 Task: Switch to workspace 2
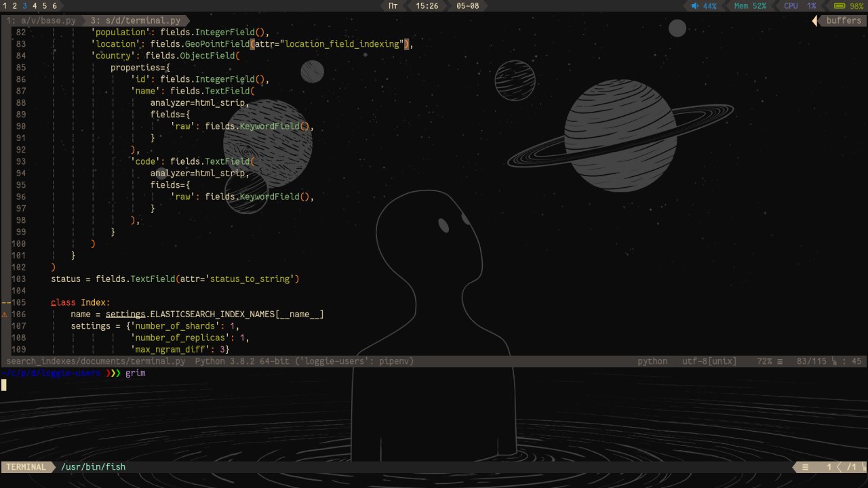15,5
